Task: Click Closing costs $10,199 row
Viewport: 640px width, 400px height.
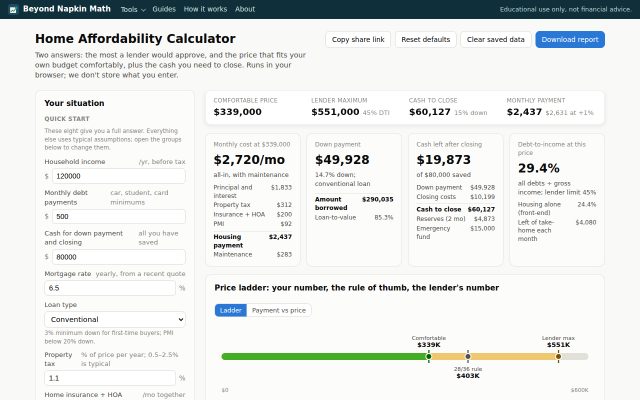Action: click(x=456, y=197)
